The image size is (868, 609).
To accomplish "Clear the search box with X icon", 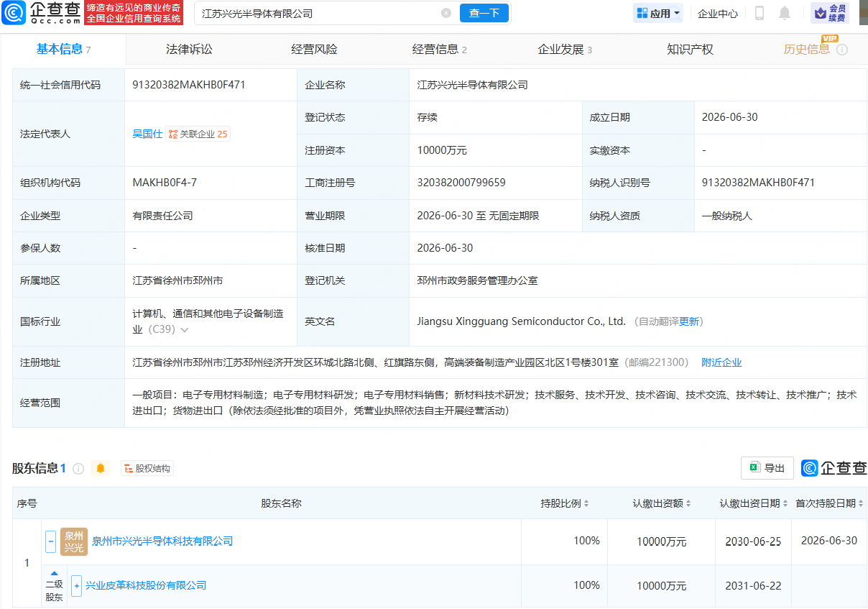I will [x=446, y=13].
